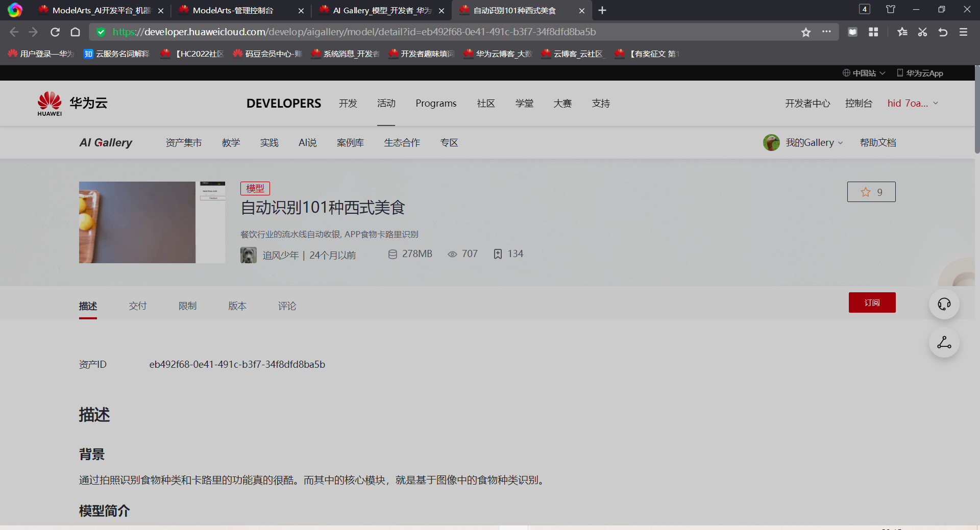
Task: Click the skin shirt icon in title bar
Action: pyautogui.click(x=891, y=9)
